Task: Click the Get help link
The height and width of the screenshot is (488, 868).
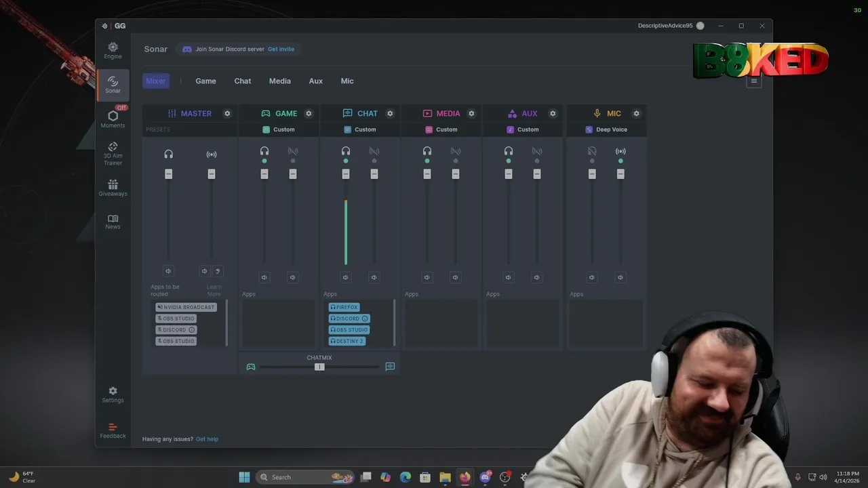Action: pos(207,439)
